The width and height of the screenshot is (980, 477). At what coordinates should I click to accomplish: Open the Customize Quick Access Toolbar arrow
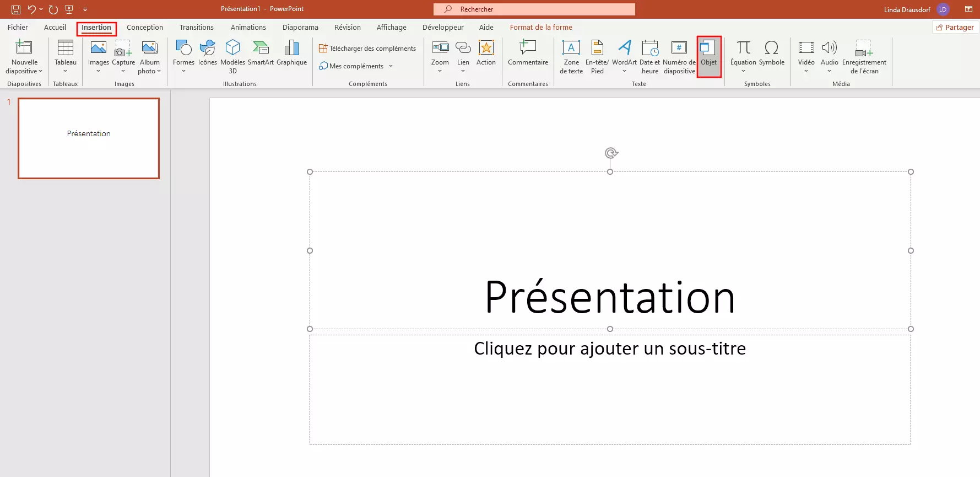[85, 9]
